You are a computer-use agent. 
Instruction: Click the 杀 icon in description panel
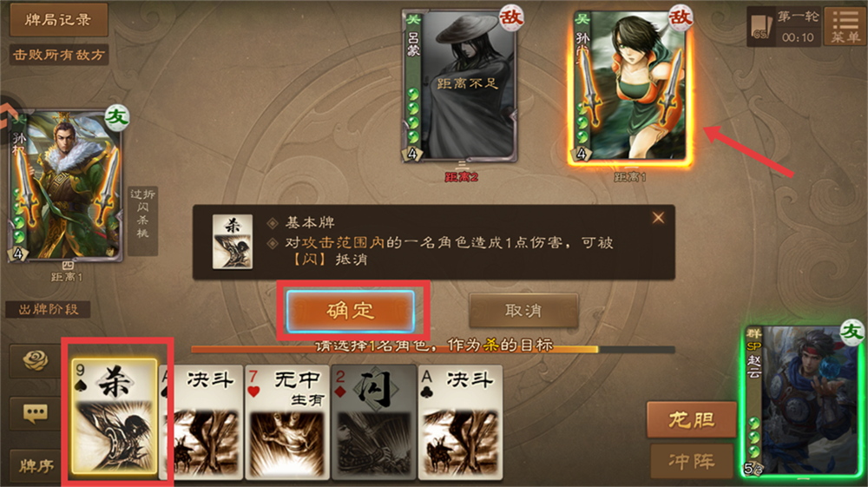click(233, 242)
